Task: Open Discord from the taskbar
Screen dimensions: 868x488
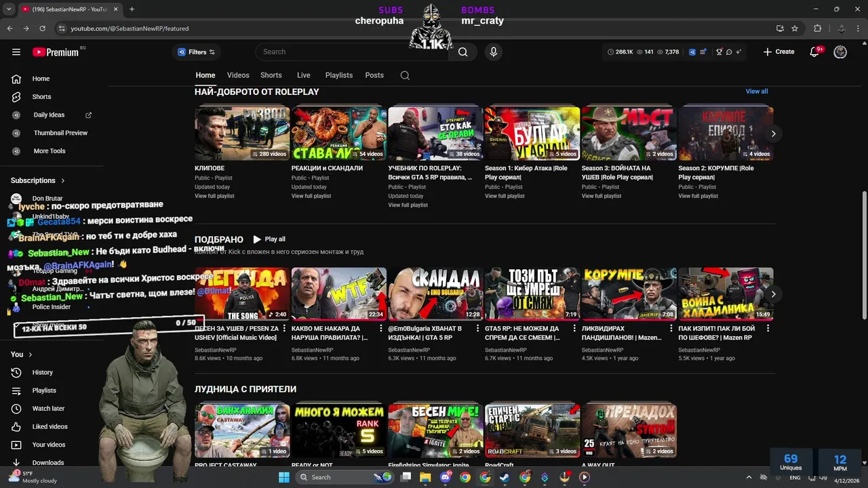Action: pos(446,477)
